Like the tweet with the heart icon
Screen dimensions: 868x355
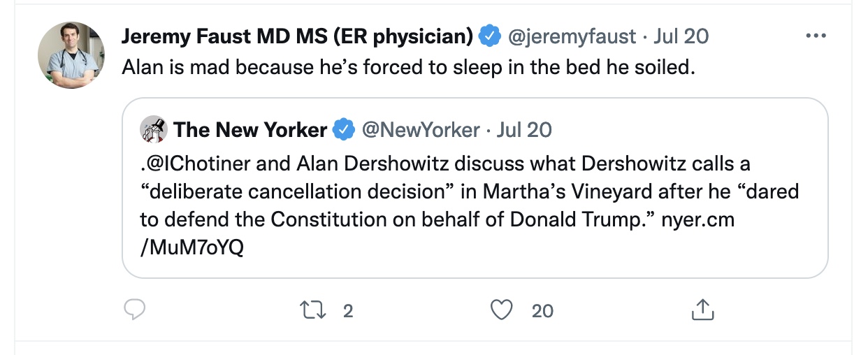502,310
